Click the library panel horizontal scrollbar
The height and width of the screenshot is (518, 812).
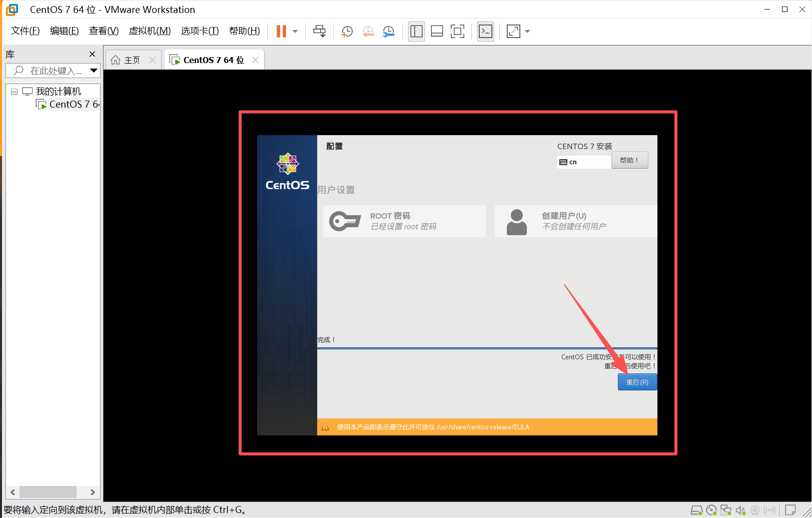click(48, 492)
